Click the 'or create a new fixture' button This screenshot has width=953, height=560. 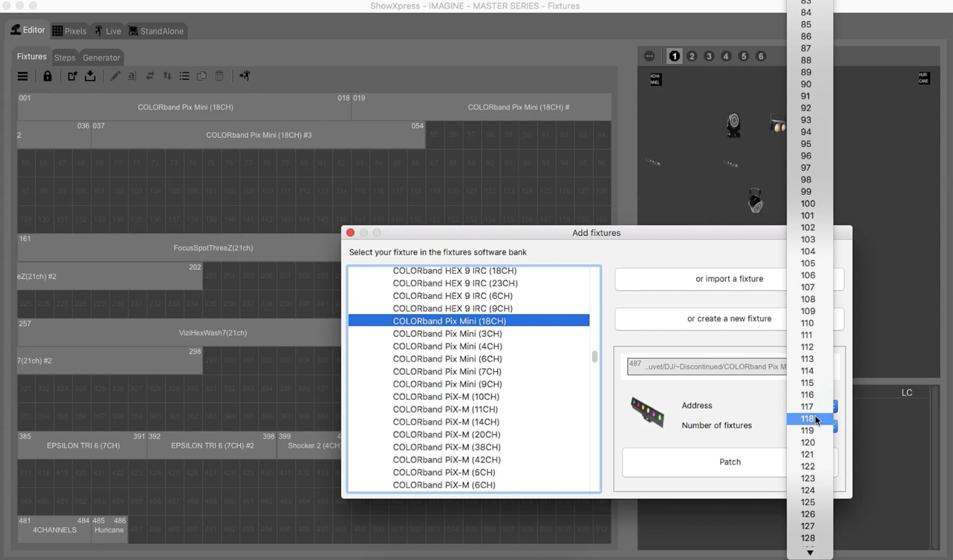pos(729,318)
